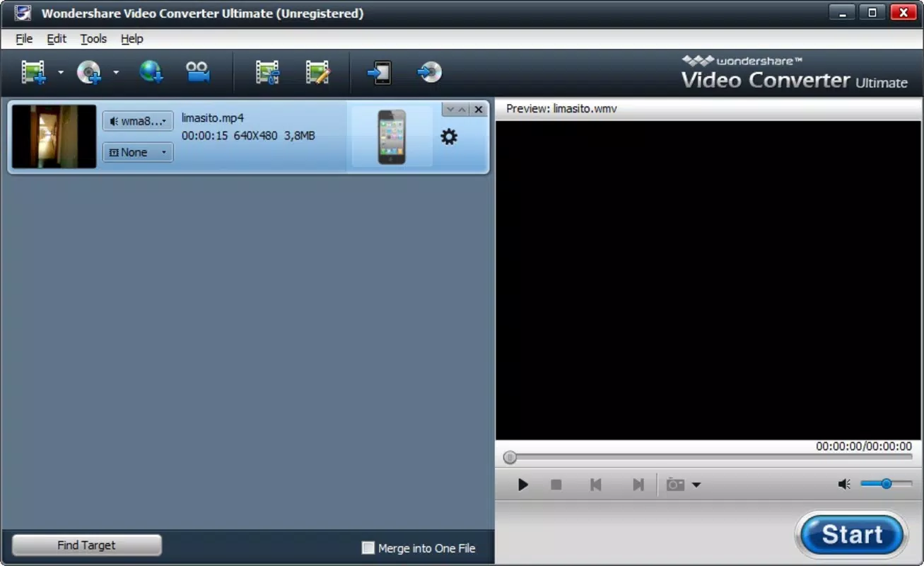Click the preview seek bar handle

(510, 458)
